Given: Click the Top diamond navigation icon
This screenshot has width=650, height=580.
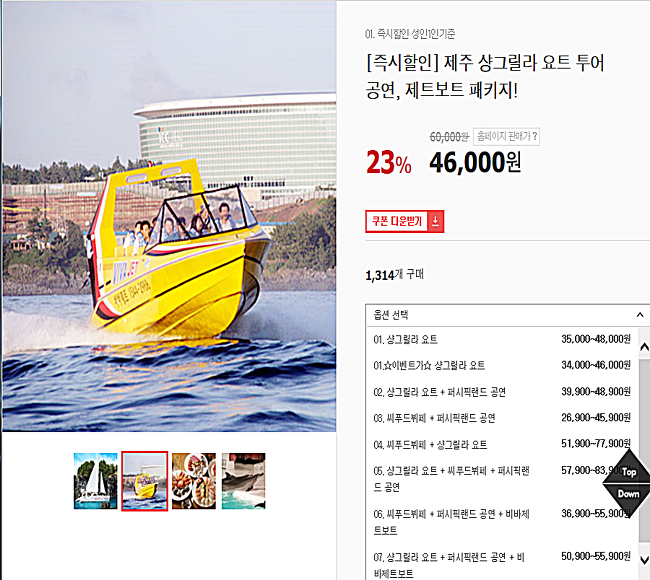Looking at the screenshot, I should [x=629, y=467].
